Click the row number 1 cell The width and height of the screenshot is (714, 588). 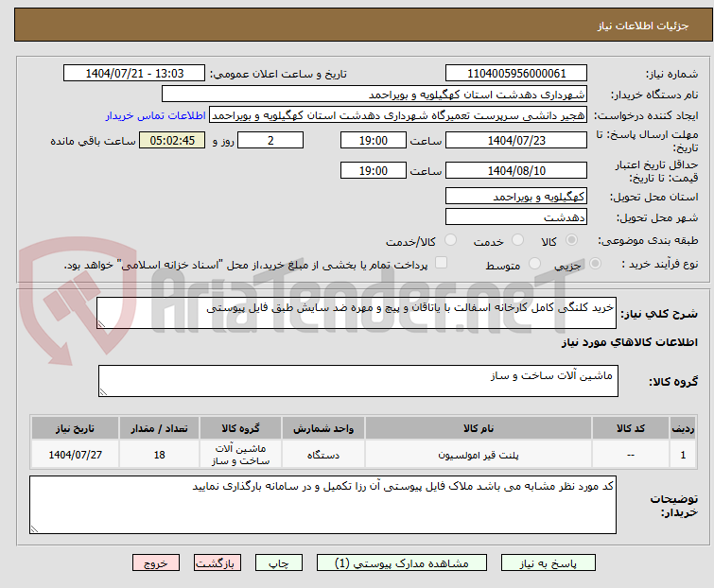tap(683, 455)
